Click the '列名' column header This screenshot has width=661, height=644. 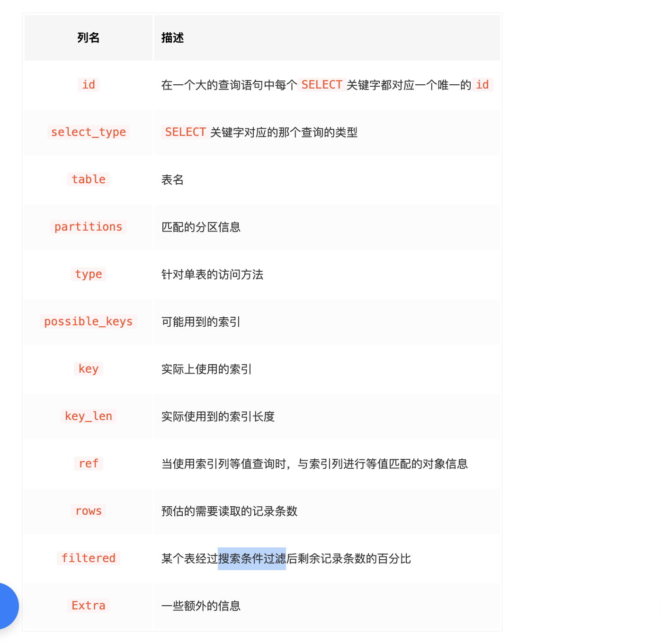(x=89, y=38)
